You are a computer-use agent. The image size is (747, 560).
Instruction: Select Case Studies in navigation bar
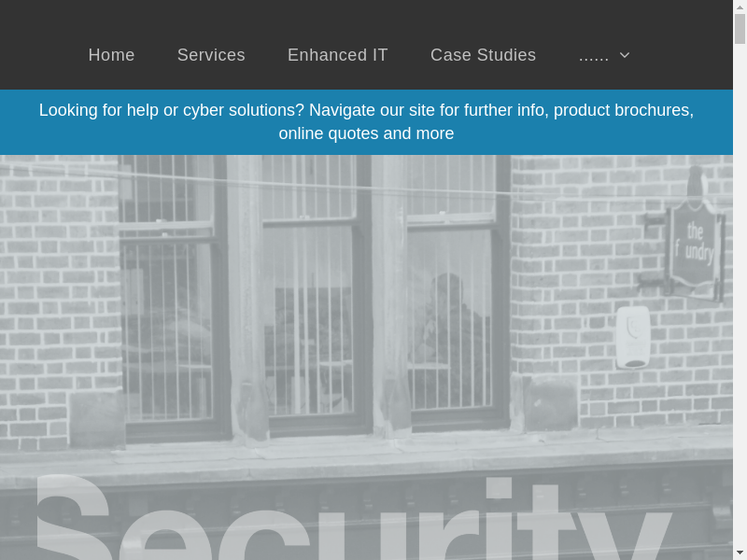483,55
